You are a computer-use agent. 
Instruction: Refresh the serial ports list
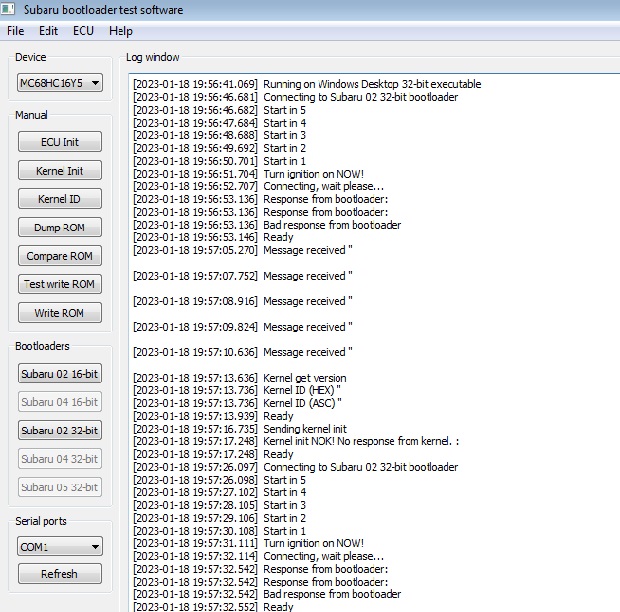click(x=60, y=574)
